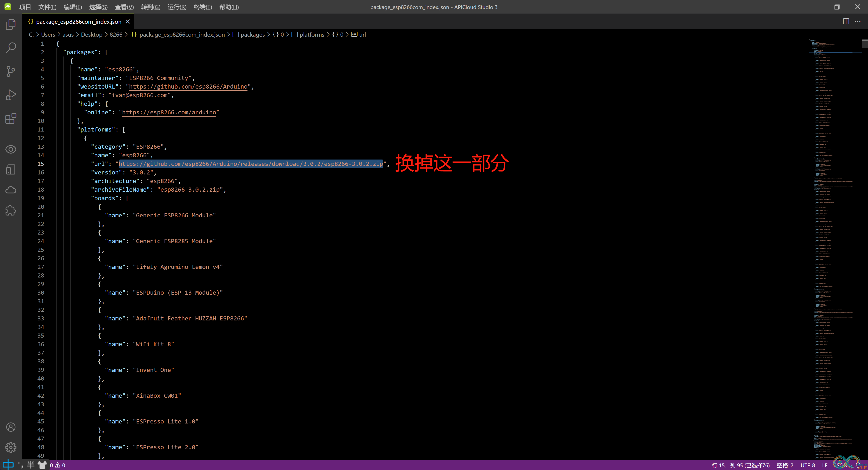Open the Accounts person icon
Screen dimensions: 868x470
(x=11, y=427)
